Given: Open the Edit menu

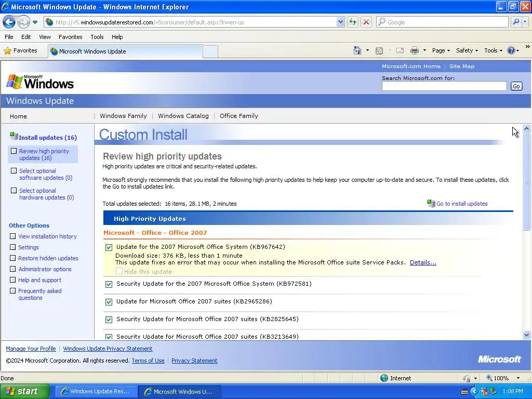Looking at the screenshot, I should 26,37.
